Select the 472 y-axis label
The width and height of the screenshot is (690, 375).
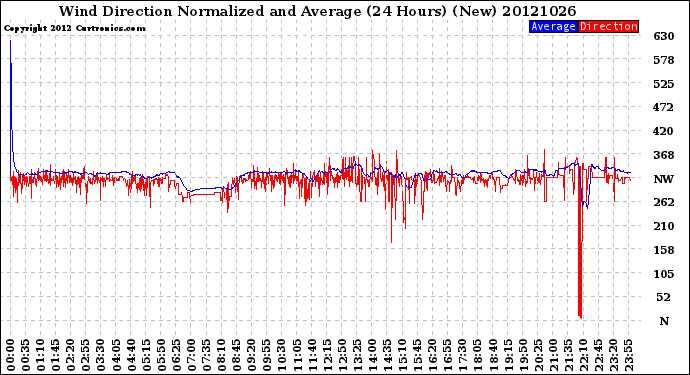[x=664, y=107]
